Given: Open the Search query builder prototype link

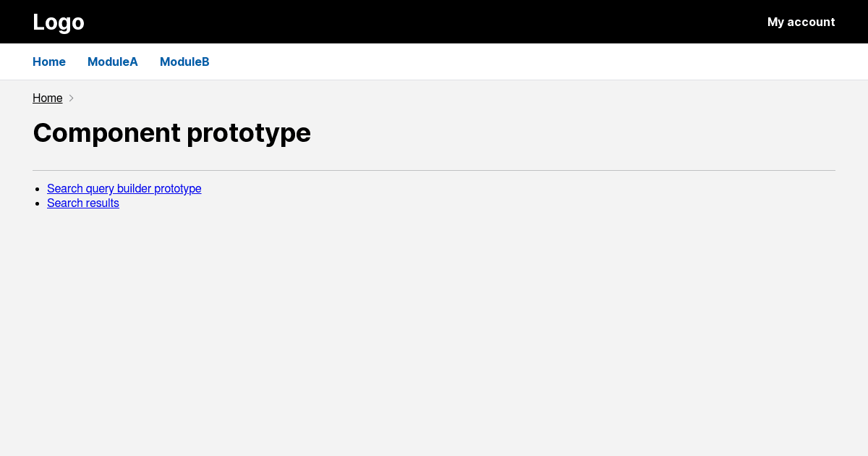Looking at the screenshot, I should click(x=124, y=188).
